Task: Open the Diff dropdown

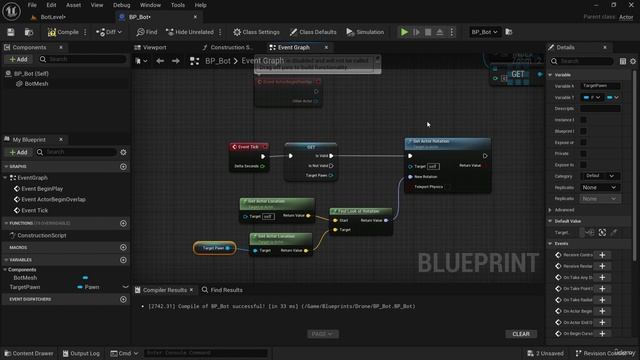Action: pyautogui.click(x=109, y=32)
